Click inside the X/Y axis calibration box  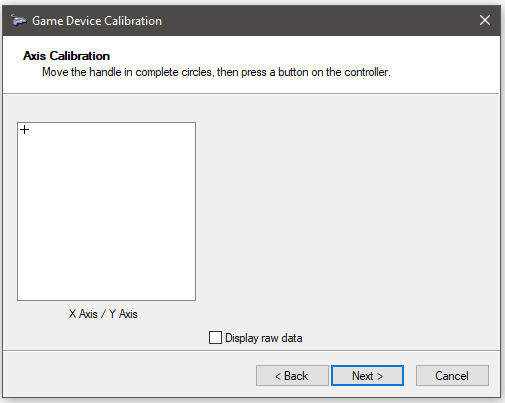tap(106, 211)
